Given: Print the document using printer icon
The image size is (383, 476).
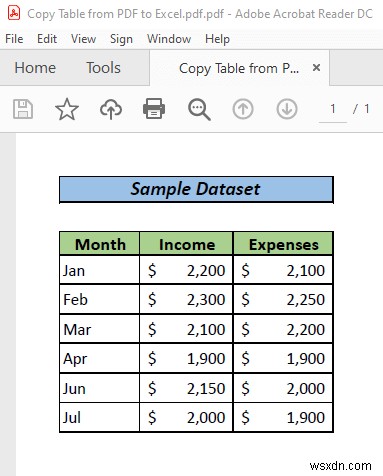Looking at the screenshot, I should click(x=154, y=109).
